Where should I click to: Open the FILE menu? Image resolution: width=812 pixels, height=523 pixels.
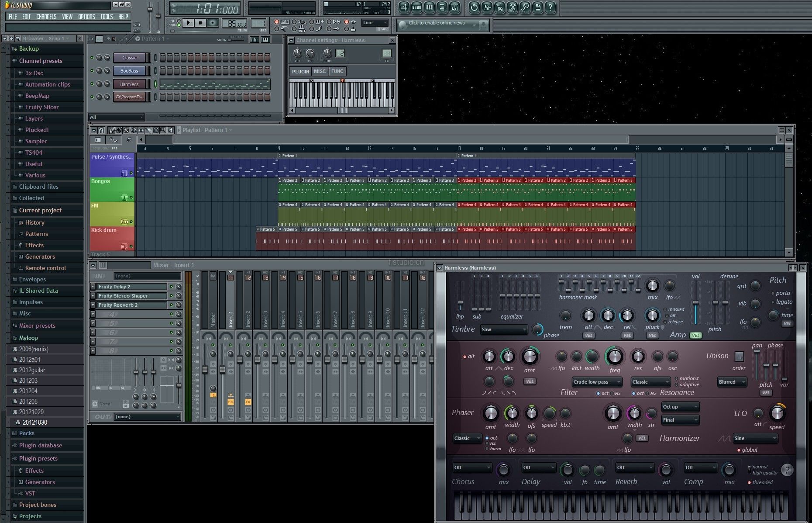[13, 17]
